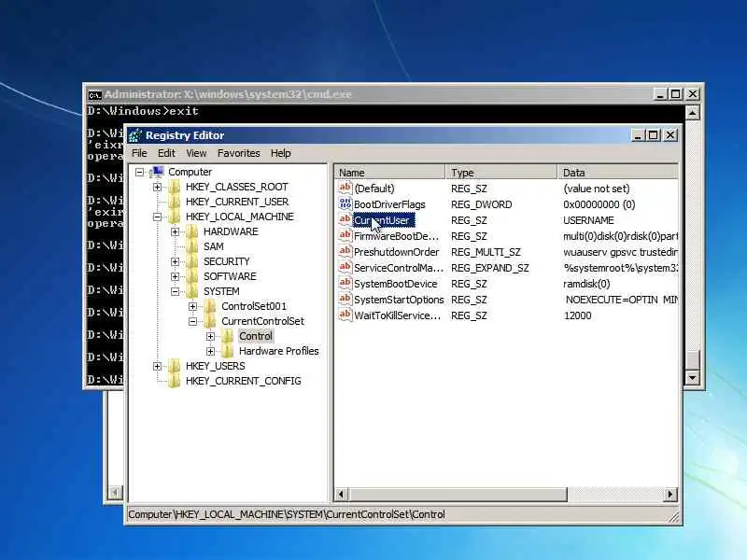Open the View menu
The image size is (747, 560).
tap(196, 153)
